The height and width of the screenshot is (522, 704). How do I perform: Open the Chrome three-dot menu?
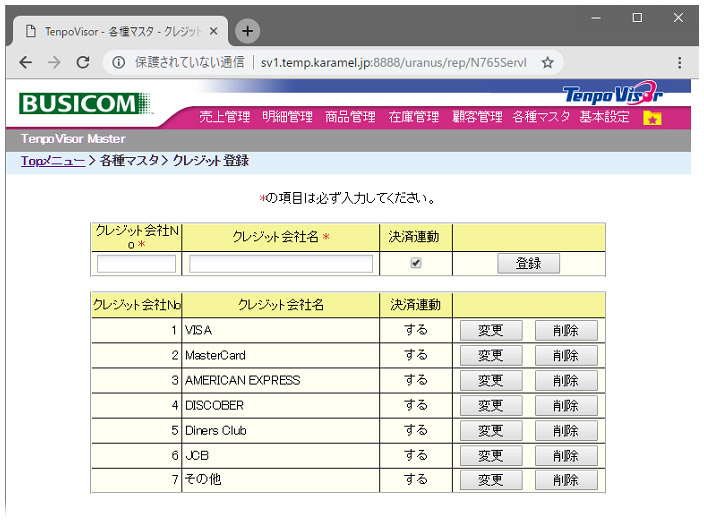pyautogui.click(x=679, y=62)
